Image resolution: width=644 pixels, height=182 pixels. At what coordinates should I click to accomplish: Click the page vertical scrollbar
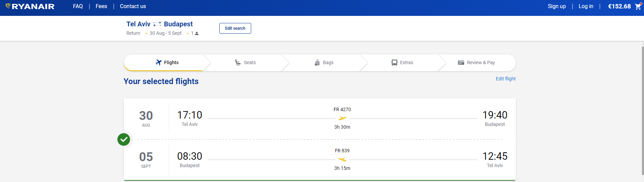(643, 111)
